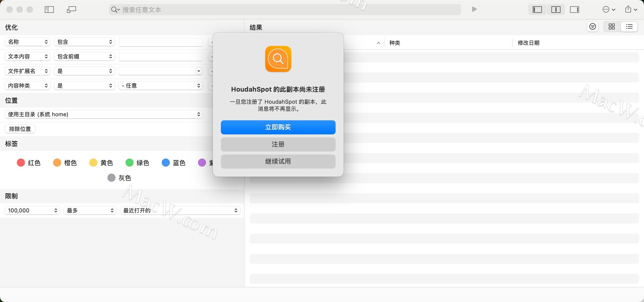This screenshot has height=302, width=644.
Task: Show the right pane layout icon
Action: point(575,9)
